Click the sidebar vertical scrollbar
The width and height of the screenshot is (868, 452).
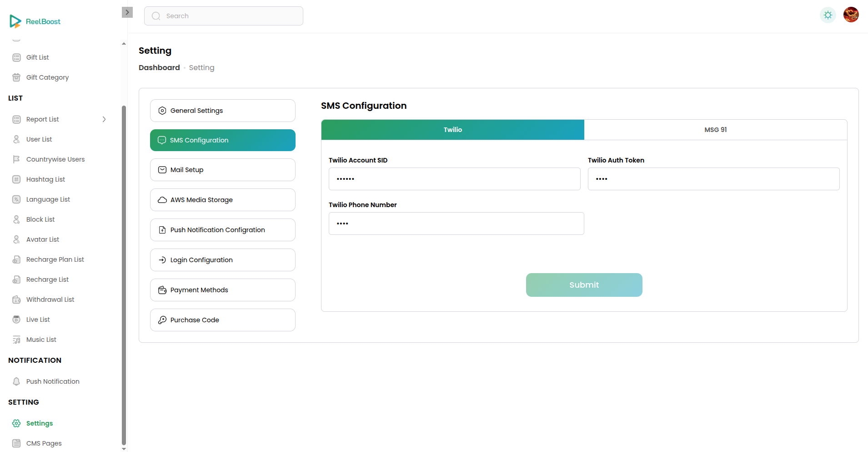[124, 275]
